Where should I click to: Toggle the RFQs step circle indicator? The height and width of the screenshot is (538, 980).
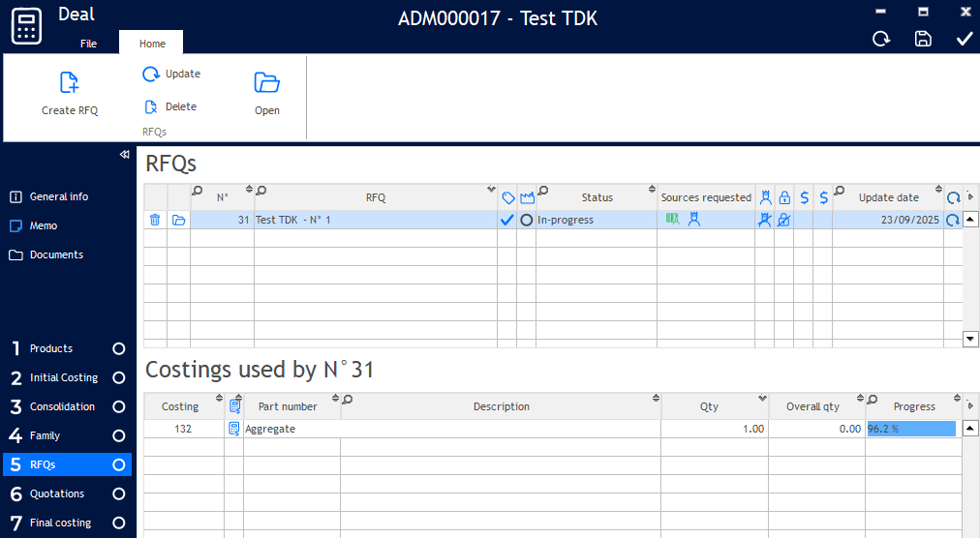(x=119, y=464)
